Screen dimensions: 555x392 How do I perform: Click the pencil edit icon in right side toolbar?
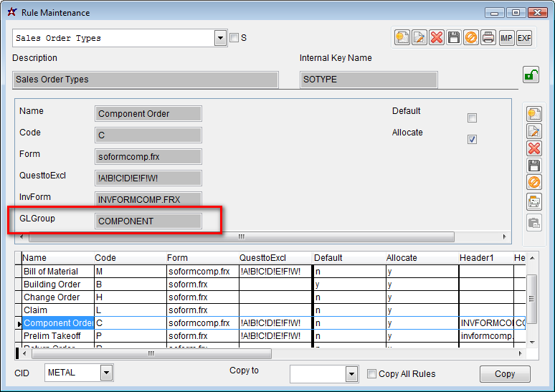click(x=533, y=131)
